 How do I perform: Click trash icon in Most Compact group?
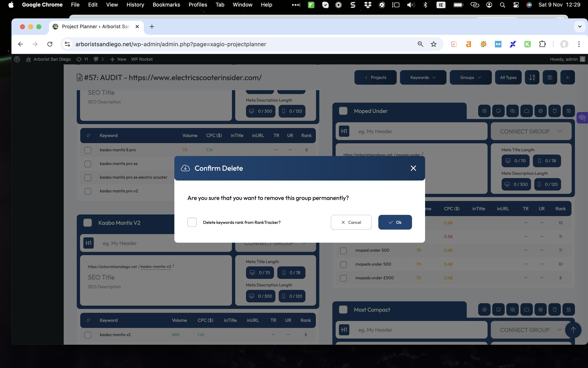[x=555, y=310]
